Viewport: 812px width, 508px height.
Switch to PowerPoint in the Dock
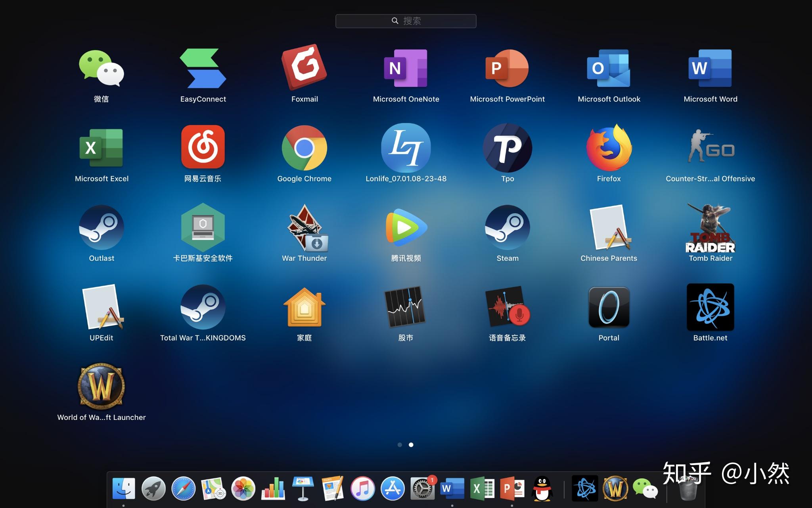click(512, 489)
